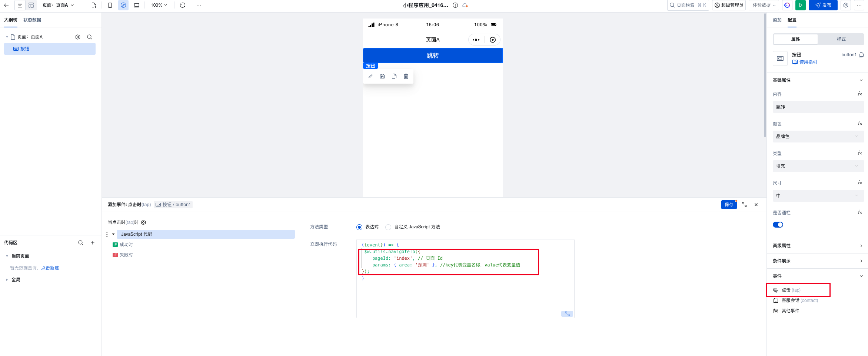Click the 点击新建 link
This screenshot has height=356, width=868.
point(50,268)
